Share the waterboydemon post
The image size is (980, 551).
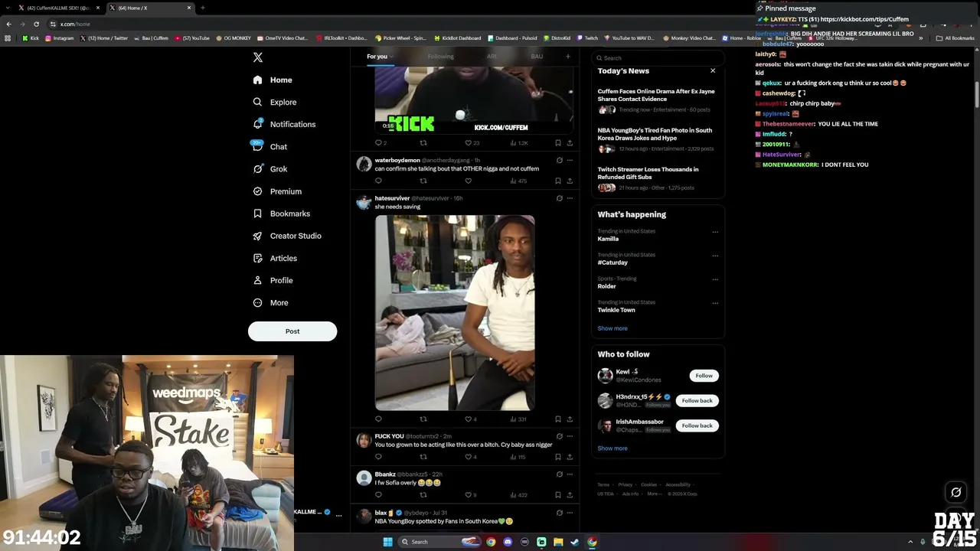point(570,181)
